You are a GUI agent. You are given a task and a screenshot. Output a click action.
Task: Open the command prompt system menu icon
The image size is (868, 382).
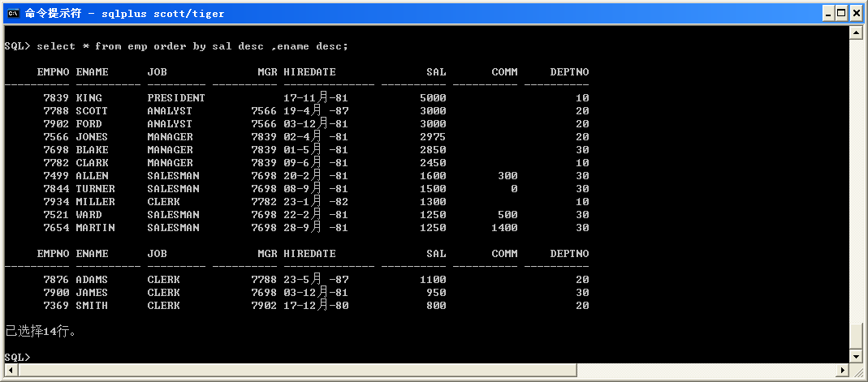point(12,13)
